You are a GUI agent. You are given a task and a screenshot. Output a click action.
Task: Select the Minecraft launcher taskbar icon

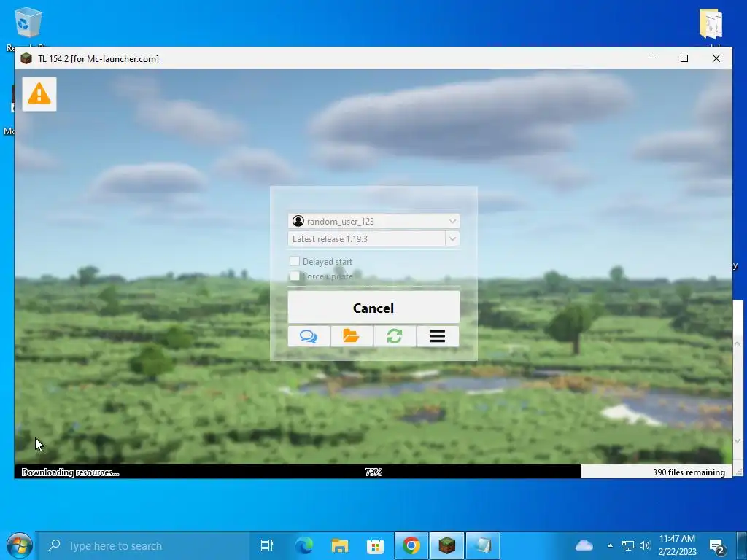[447, 545]
